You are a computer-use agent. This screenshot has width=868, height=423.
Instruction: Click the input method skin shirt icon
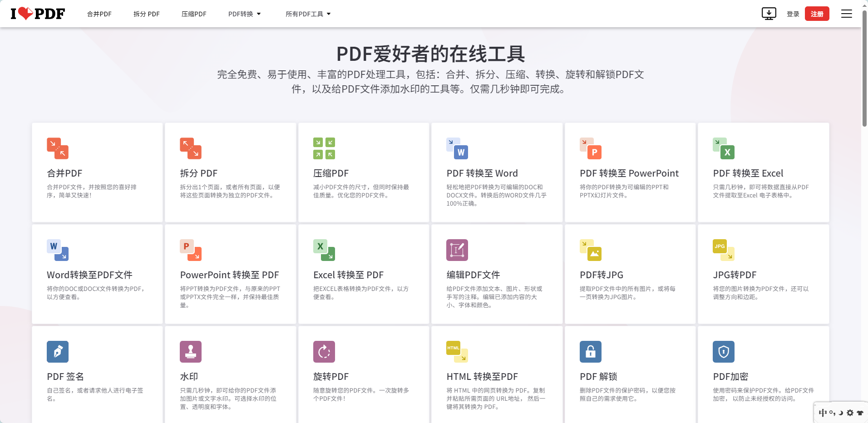click(x=860, y=413)
